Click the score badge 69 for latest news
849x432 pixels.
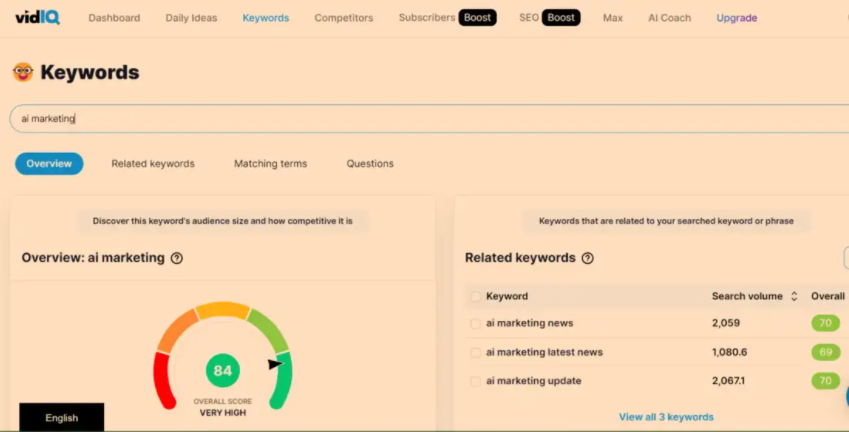click(825, 352)
